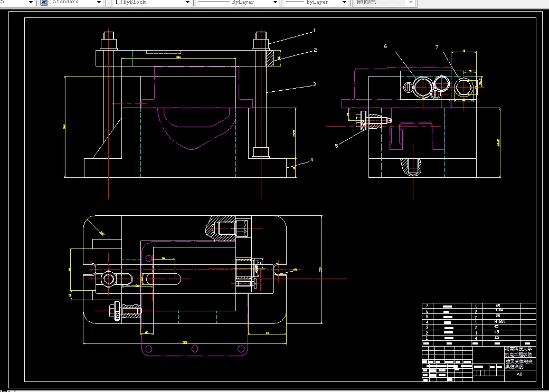The width and height of the screenshot is (549, 392).
Task: Open the Standard style dropdown
Action: (99, 3)
